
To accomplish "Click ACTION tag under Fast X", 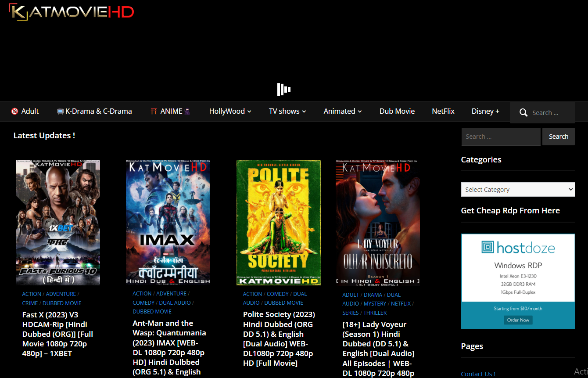I will coord(32,294).
